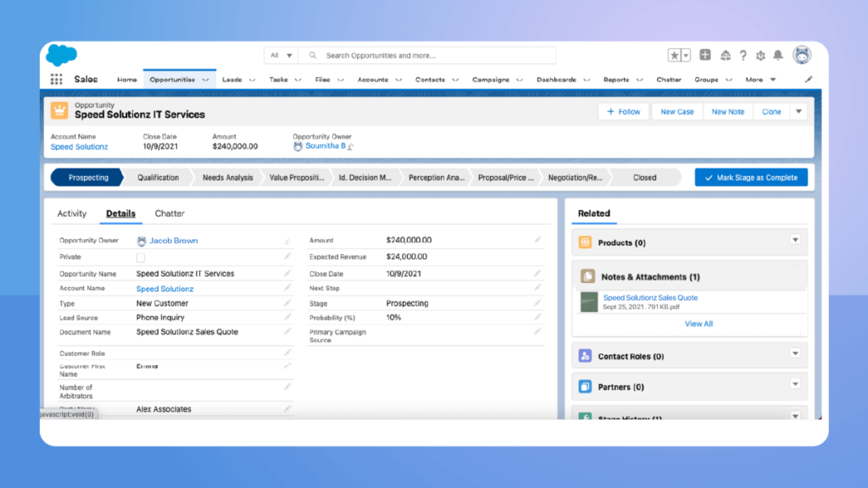Click the Help question mark icon
This screenshot has width=868, height=488.
pos(743,55)
